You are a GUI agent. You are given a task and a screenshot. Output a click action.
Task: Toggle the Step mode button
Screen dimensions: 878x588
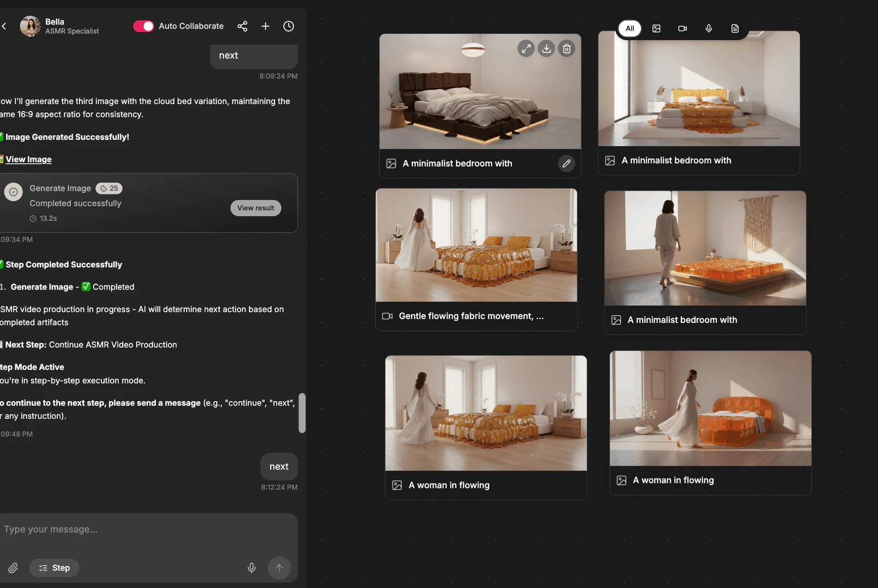pos(54,568)
